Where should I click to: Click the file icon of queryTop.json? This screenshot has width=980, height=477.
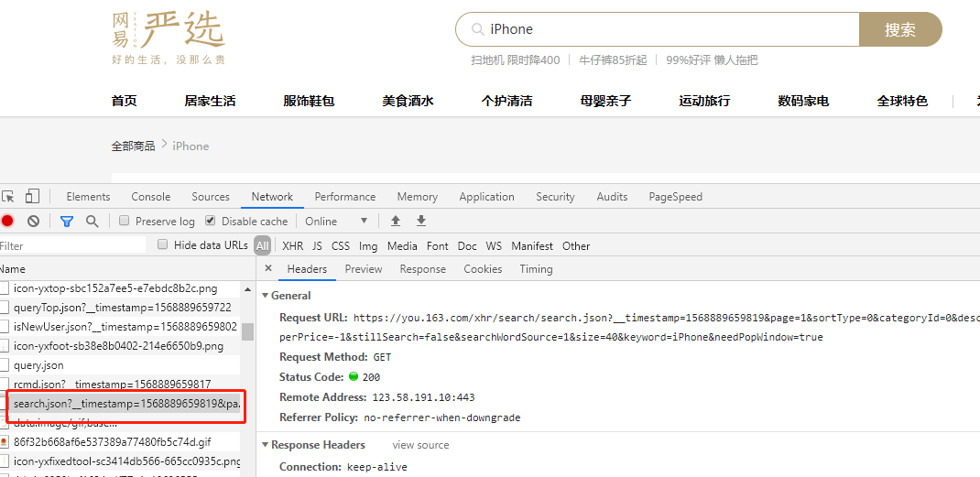pos(5,307)
